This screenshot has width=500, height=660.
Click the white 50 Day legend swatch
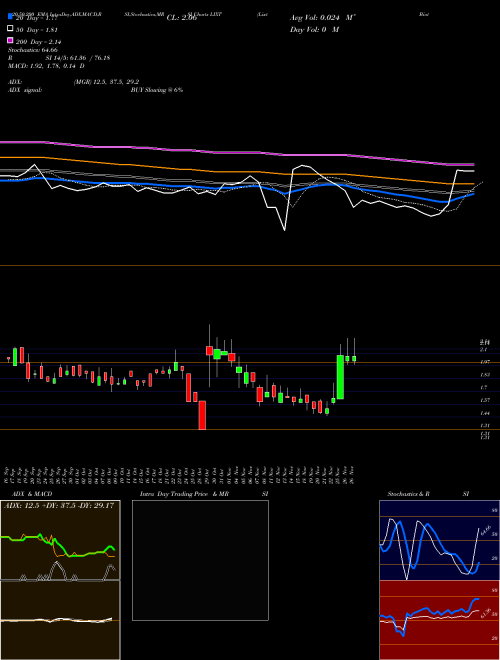point(10,29)
